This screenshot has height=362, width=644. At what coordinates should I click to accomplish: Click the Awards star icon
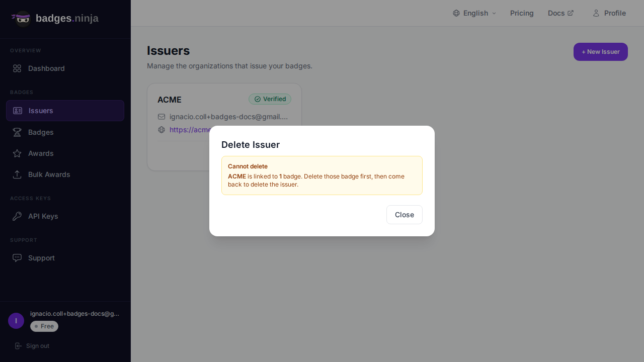click(x=17, y=153)
